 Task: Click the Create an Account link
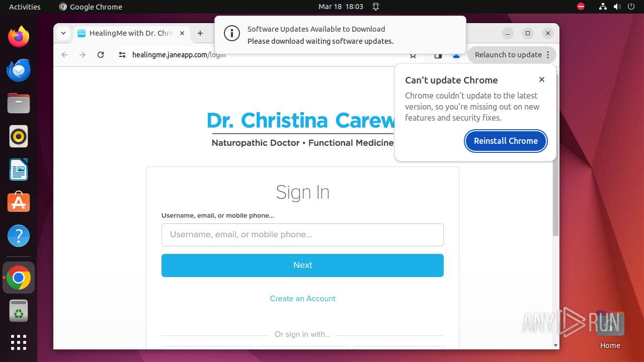(x=302, y=298)
